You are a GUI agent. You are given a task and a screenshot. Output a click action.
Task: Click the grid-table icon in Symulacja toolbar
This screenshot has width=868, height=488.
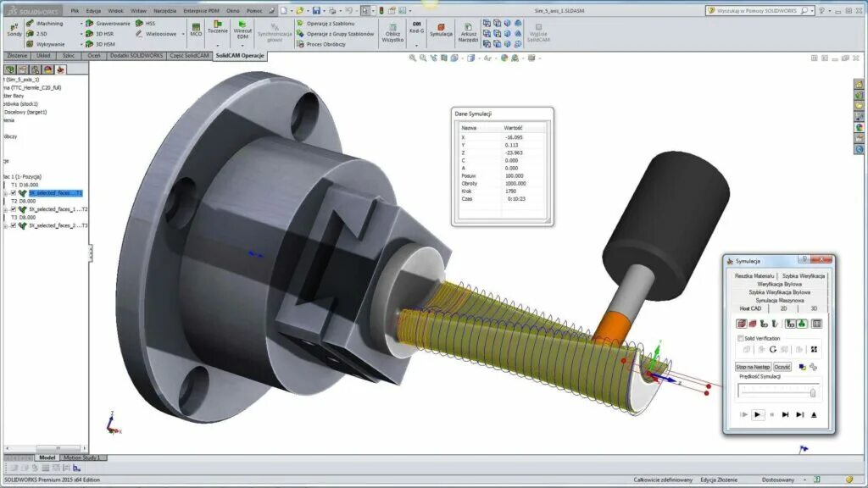tap(816, 324)
